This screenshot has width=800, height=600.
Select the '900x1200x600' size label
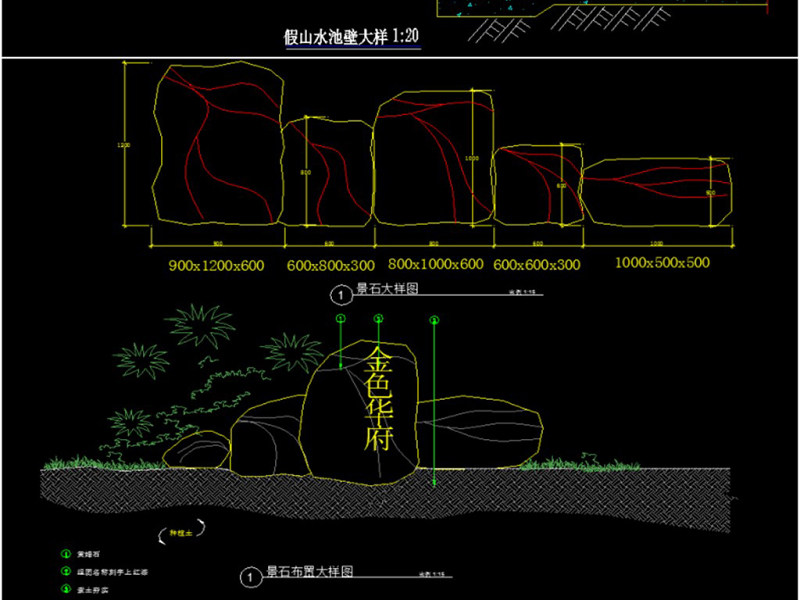point(216,265)
